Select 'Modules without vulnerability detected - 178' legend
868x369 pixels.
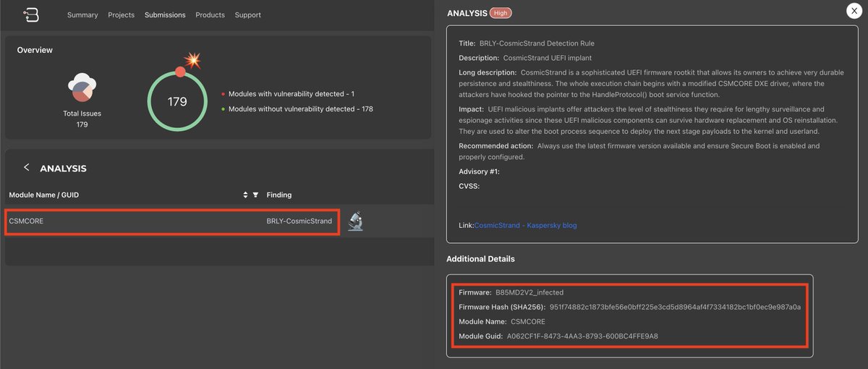pyautogui.click(x=297, y=109)
